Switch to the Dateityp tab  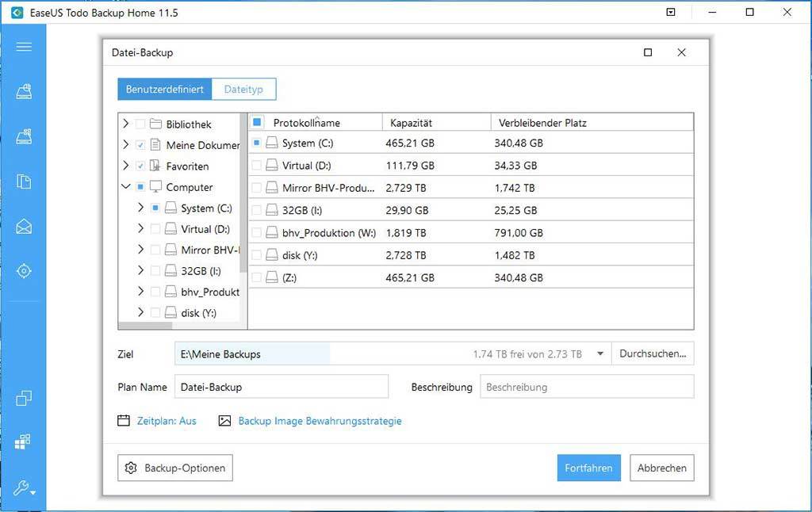[x=243, y=90]
